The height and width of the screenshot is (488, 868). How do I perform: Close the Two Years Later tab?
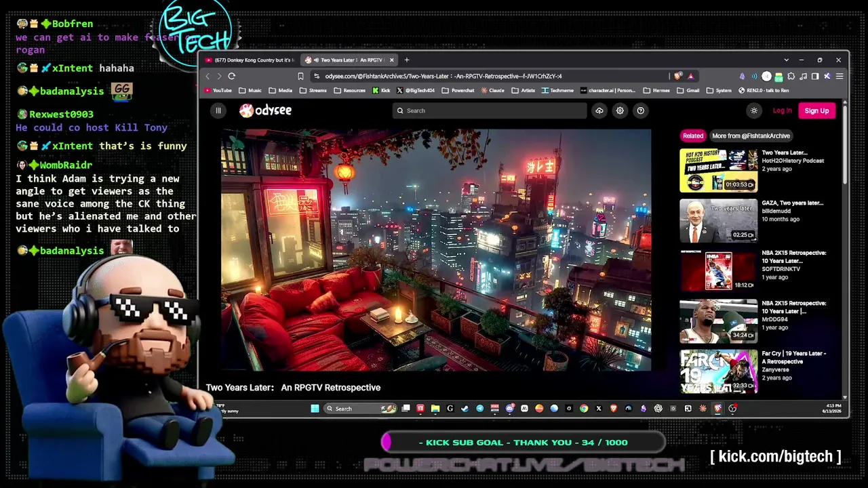tap(391, 60)
